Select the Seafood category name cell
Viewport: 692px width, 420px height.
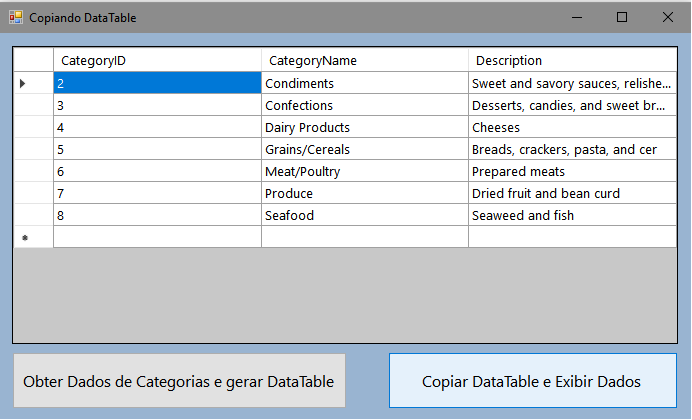click(365, 215)
